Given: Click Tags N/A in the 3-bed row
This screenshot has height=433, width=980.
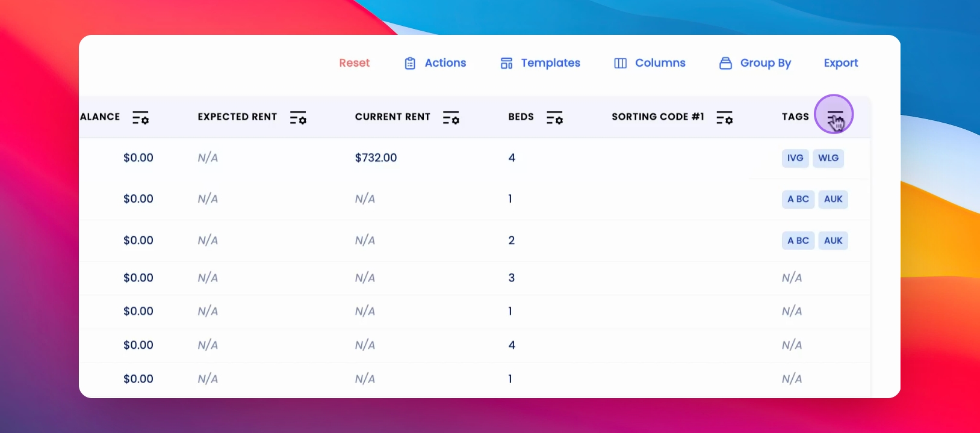Looking at the screenshot, I should (x=792, y=278).
